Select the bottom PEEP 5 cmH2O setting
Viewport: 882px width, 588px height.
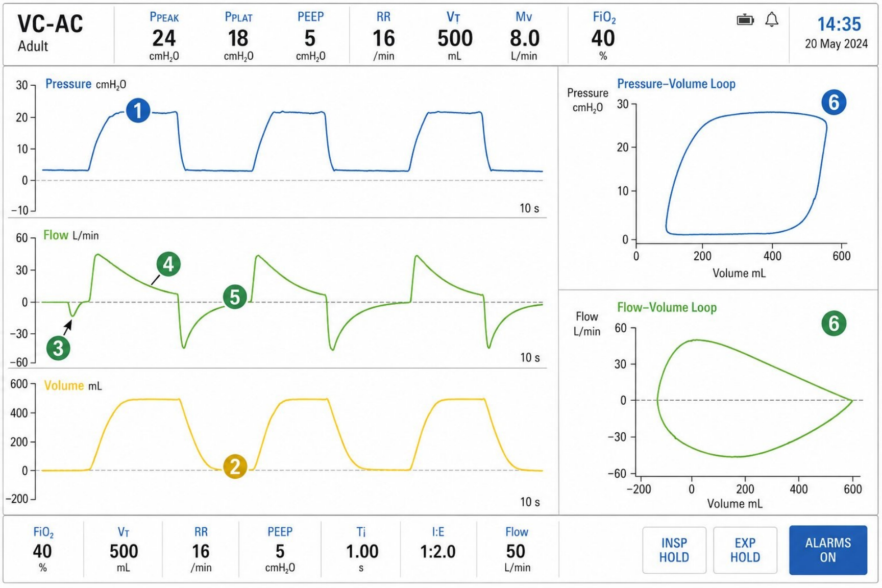click(280, 549)
